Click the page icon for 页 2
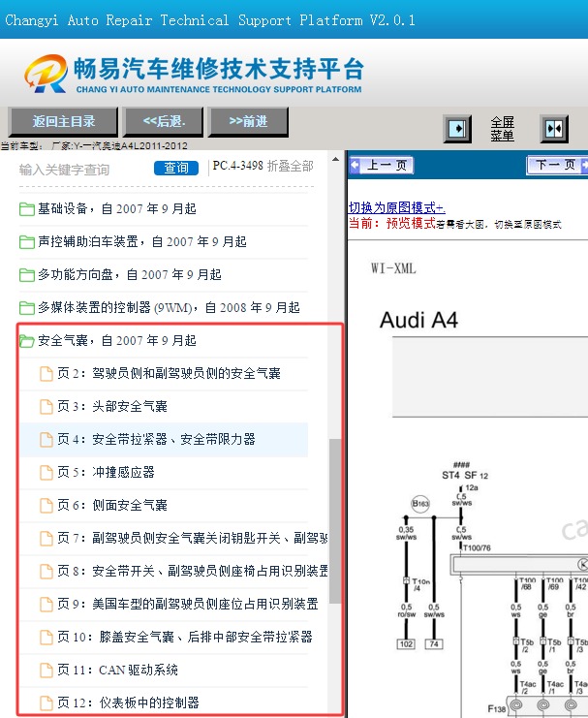This screenshot has height=718, width=588. pos(46,374)
